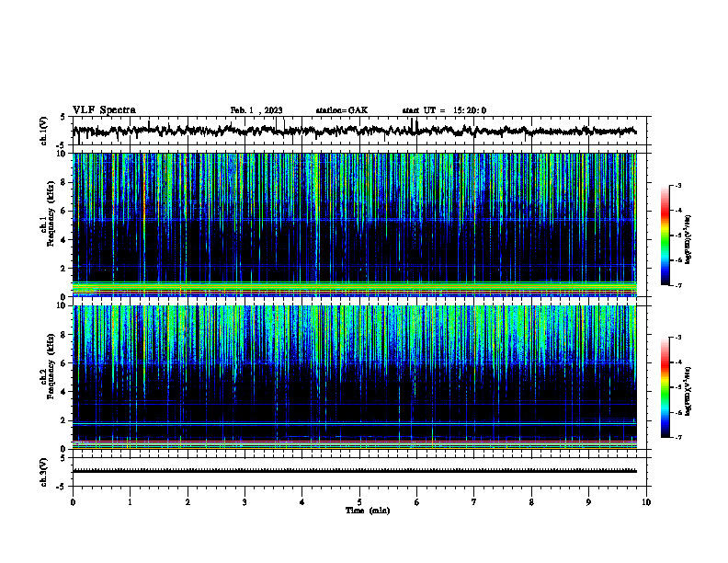Click the VLF Spectra title text
This screenshot has height=563, width=728.
(x=104, y=110)
